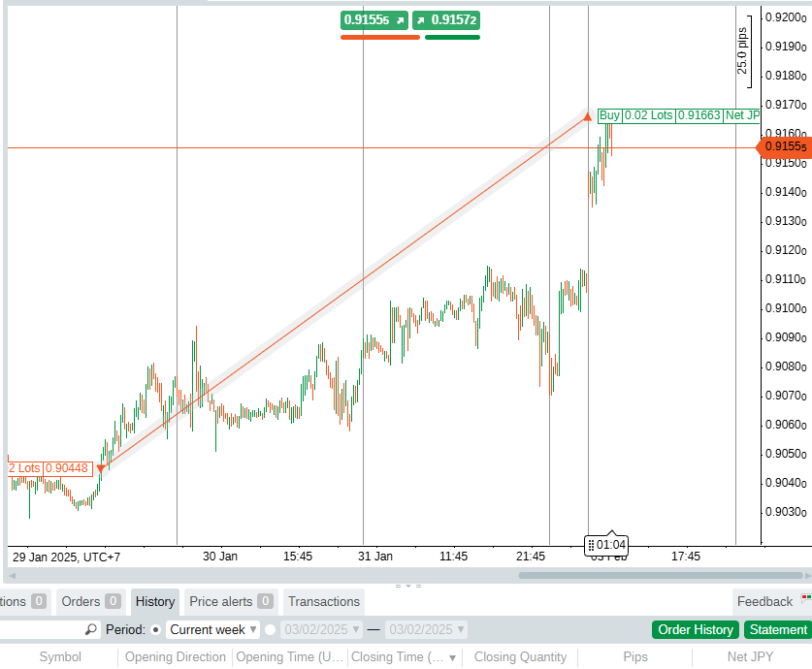
Task: Click the chart horizontal scrollbar thumb
Action: click(x=660, y=575)
